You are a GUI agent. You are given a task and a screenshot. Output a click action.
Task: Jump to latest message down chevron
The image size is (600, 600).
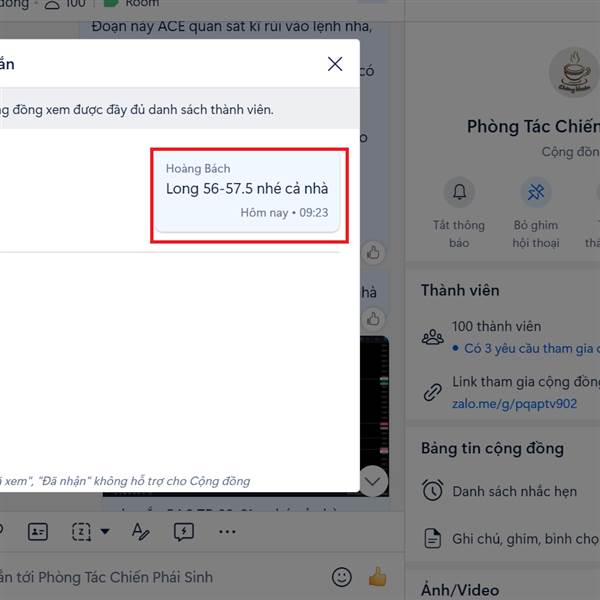pos(373,481)
